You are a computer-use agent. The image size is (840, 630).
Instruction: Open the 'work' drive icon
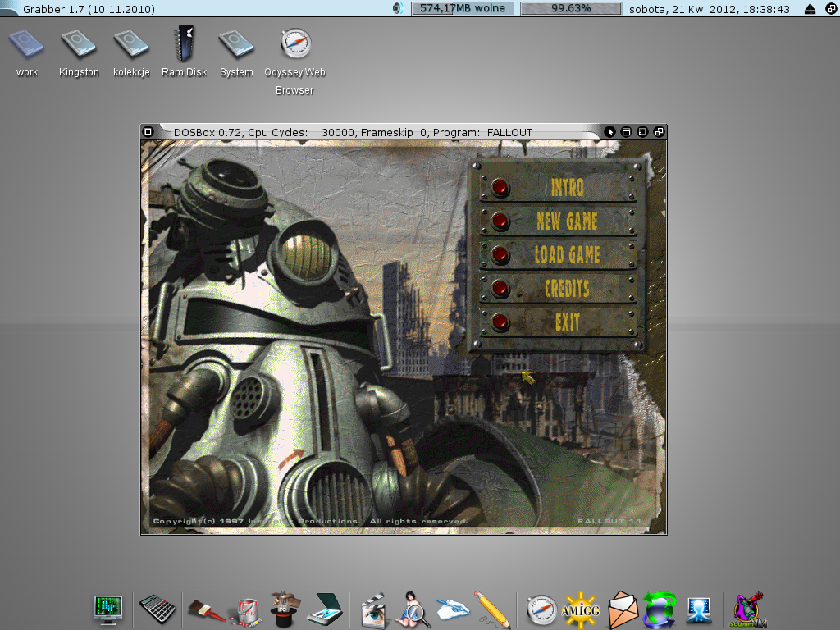coord(26,44)
